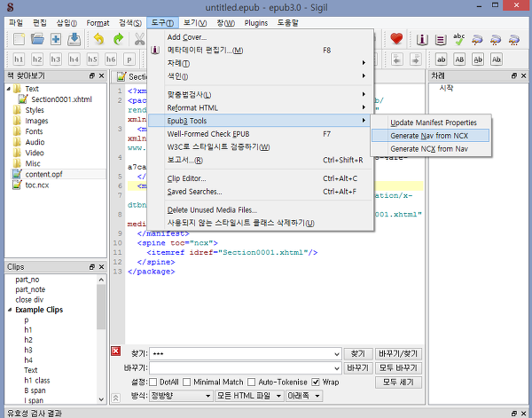Apply heading 2 with the h2 icon
The width and height of the screenshot is (532, 418).
[x=37, y=59]
